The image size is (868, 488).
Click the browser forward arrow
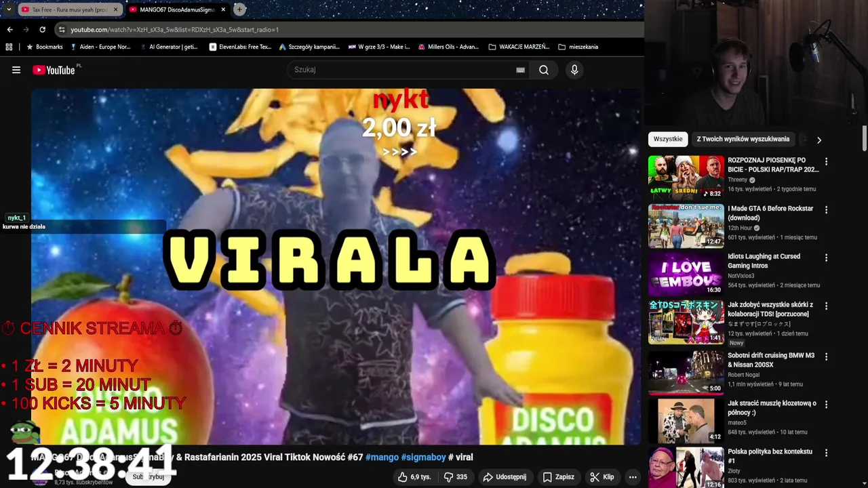coord(26,30)
